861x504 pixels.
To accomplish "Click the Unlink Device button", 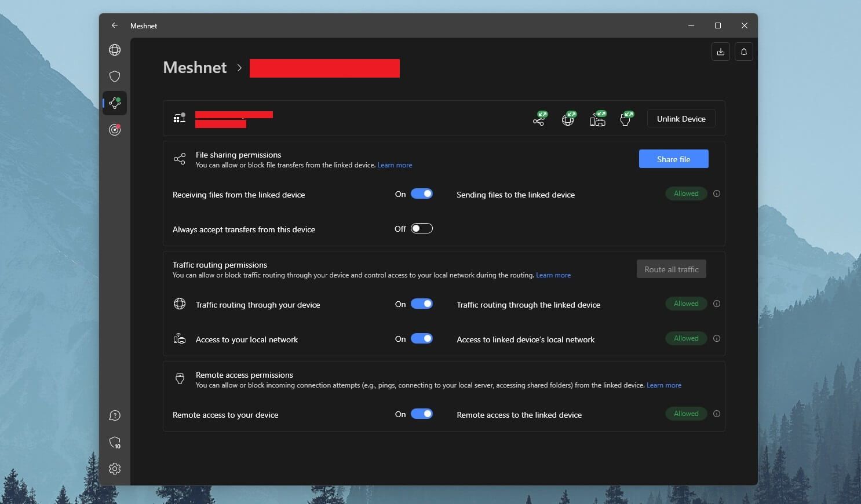I will pos(681,118).
